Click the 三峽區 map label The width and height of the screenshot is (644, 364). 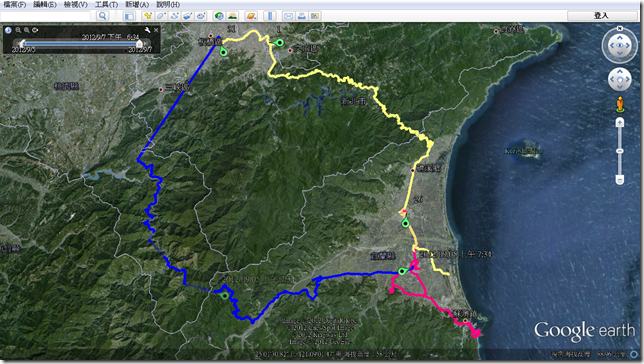177,88
